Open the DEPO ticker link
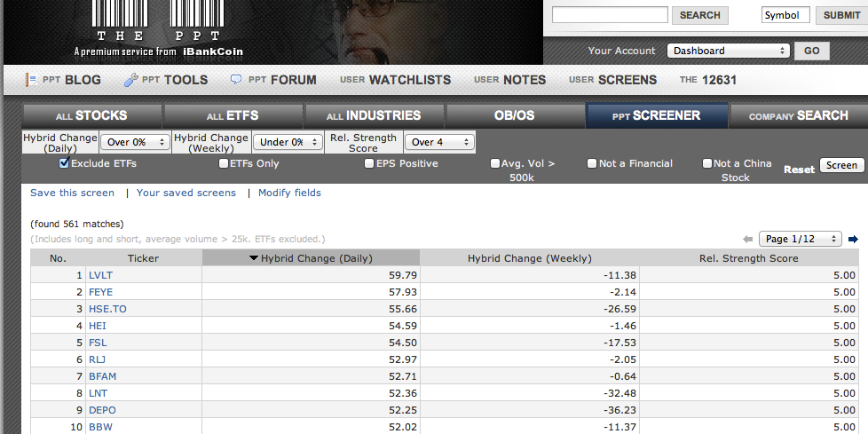This screenshot has width=868, height=434. [x=102, y=410]
